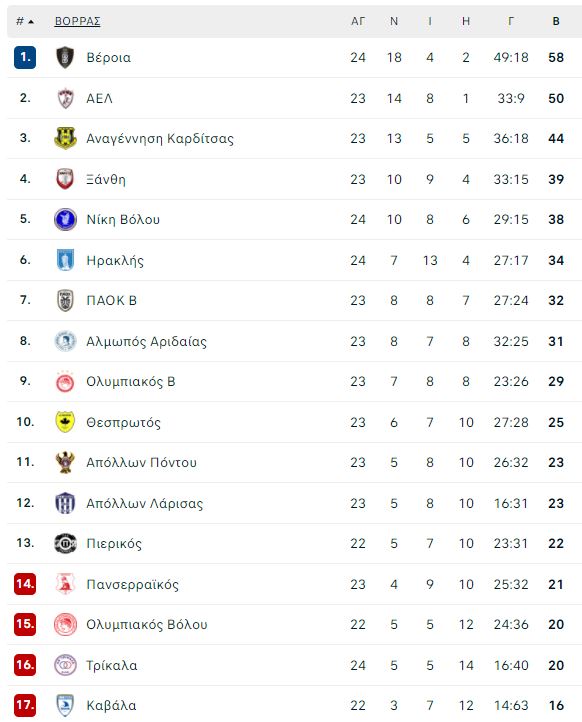582x722 pixels.
Task: Open the ΒΟΡΡΑΣ group header link
Action: (77, 21)
